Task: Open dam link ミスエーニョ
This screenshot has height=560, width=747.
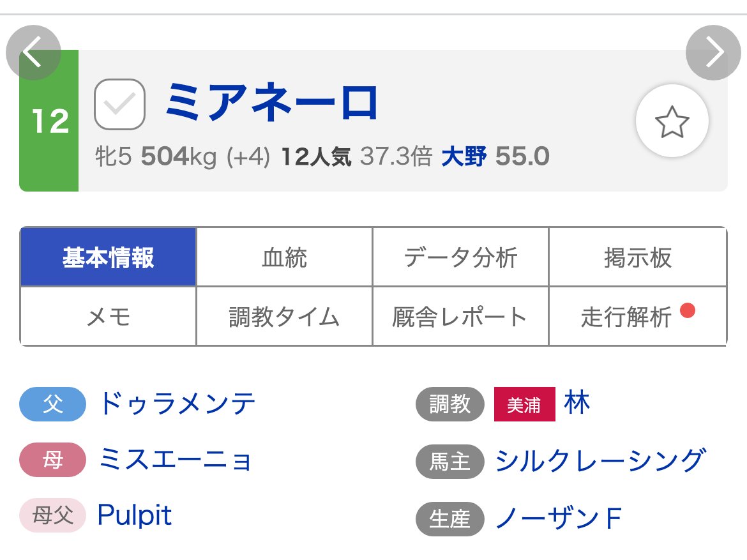Action: coord(176,460)
